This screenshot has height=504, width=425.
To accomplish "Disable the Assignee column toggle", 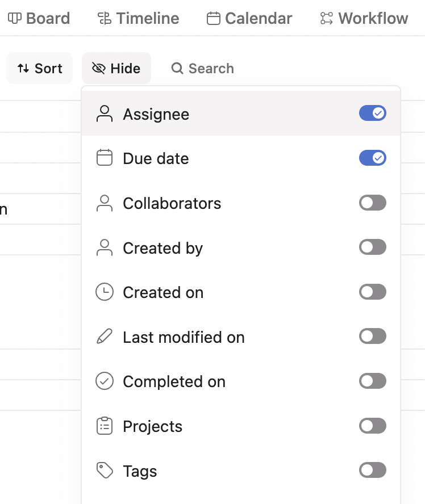I will click(x=373, y=114).
